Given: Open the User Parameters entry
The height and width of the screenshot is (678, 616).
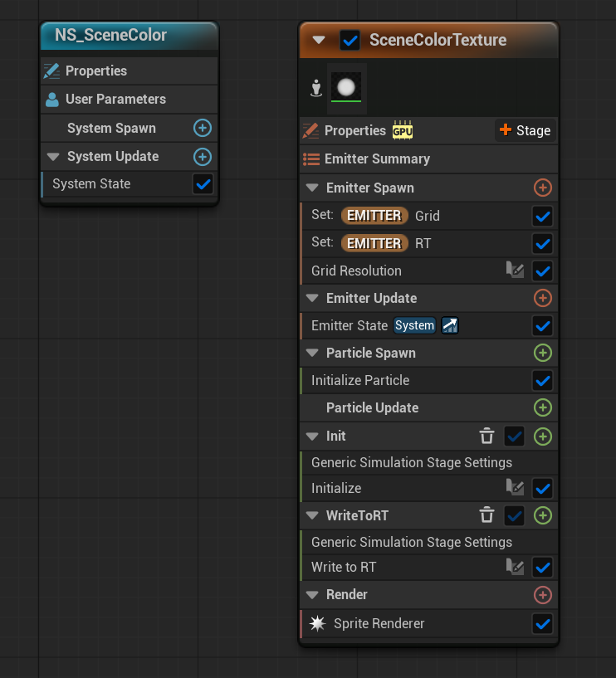Looking at the screenshot, I should point(115,100).
